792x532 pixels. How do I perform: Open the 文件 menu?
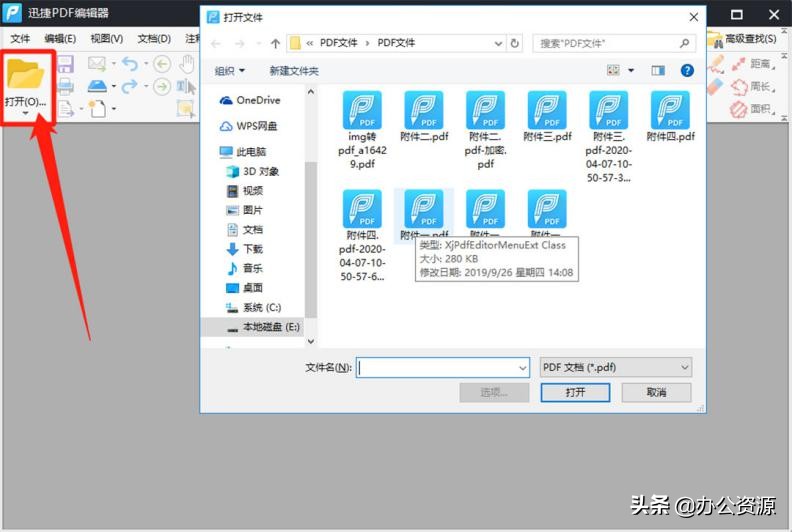tap(20, 39)
